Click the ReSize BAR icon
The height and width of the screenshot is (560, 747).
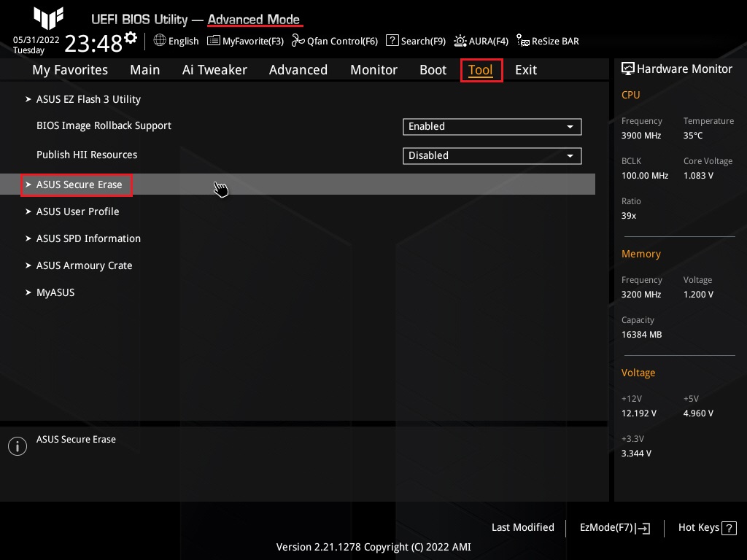click(523, 41)
